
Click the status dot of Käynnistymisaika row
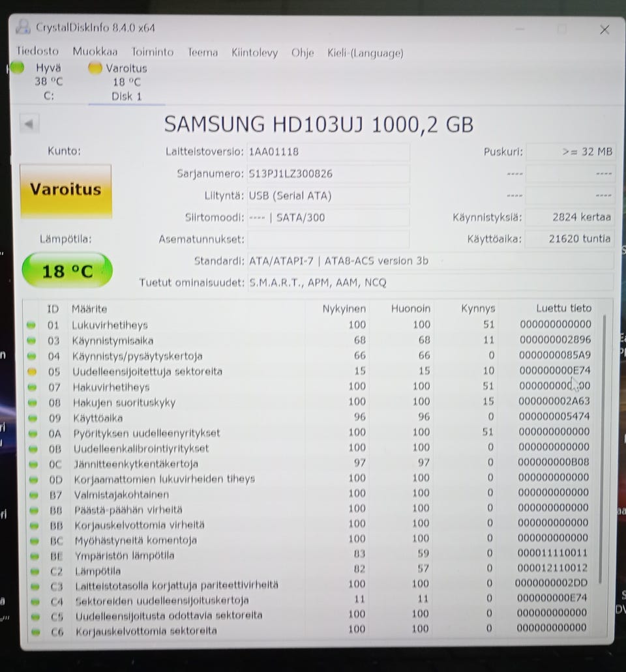(x=31, y=341)
